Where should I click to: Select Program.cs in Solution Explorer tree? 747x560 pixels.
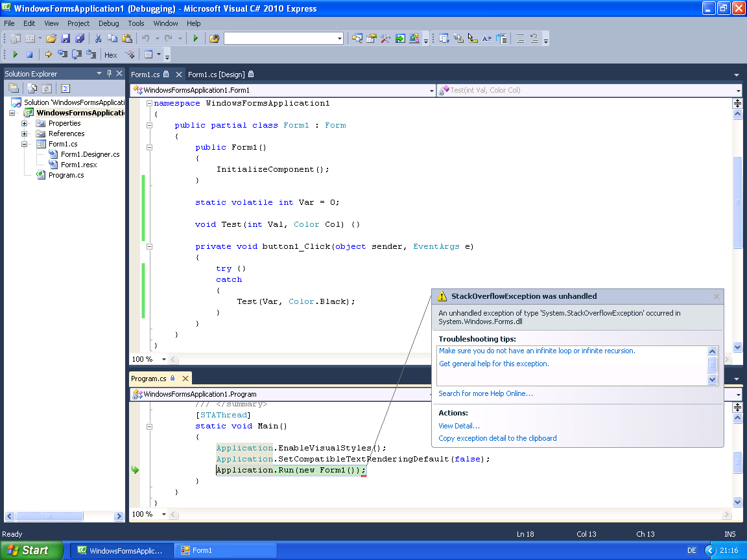coord(66,175)
